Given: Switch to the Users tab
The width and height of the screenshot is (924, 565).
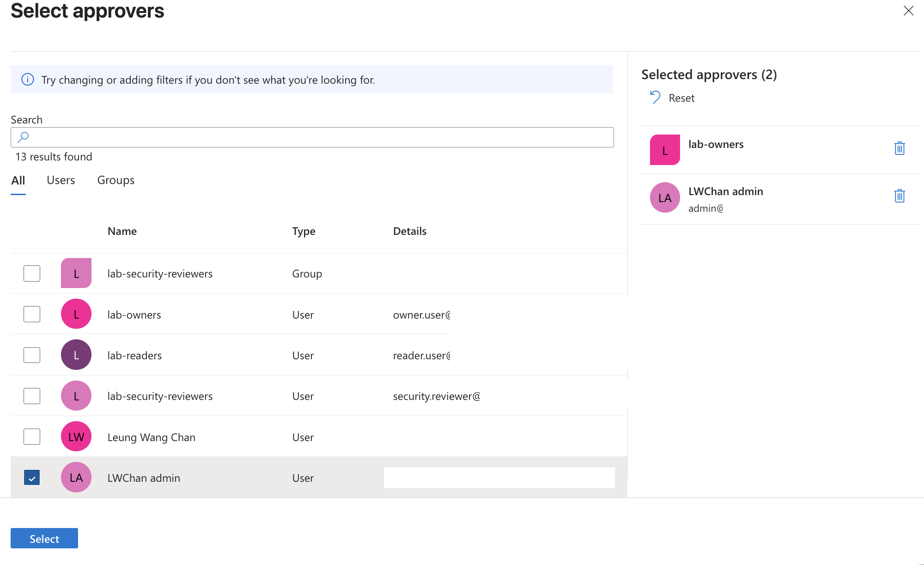Looking at the screenshot, I should (x=61, y=180).
